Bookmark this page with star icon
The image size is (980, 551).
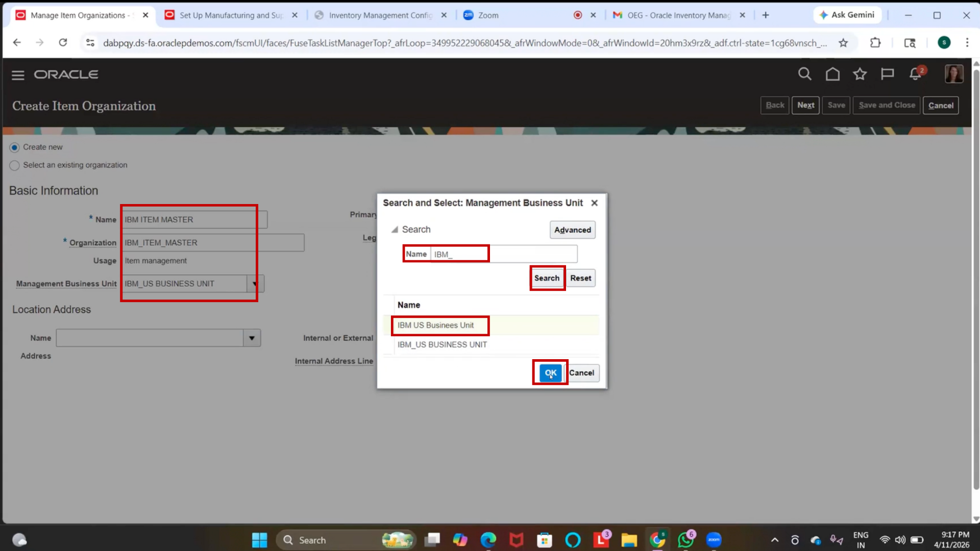pyautogui.click(x=843, y=43)
